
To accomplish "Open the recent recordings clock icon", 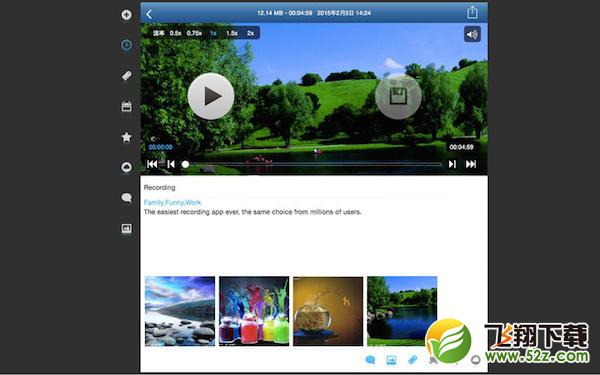I will point(126,45).
